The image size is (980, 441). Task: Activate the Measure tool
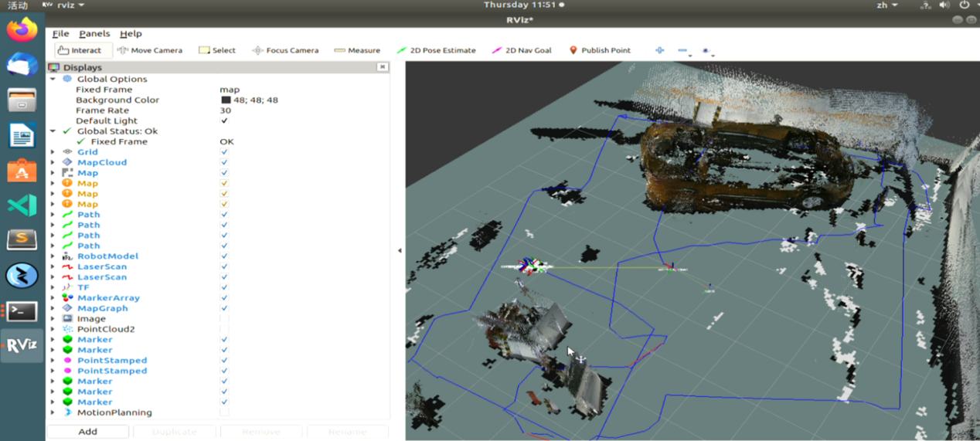[x=357, y=50]
